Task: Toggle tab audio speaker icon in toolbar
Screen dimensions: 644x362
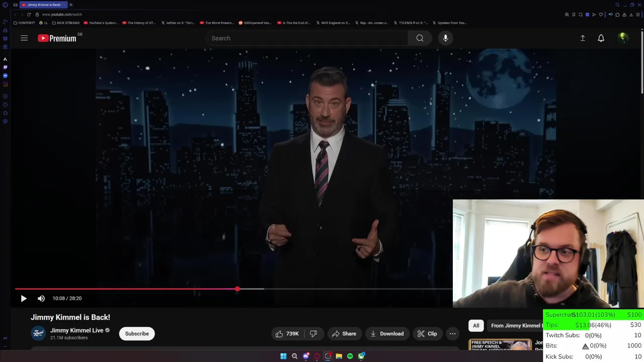Action: tap(610, 15)
